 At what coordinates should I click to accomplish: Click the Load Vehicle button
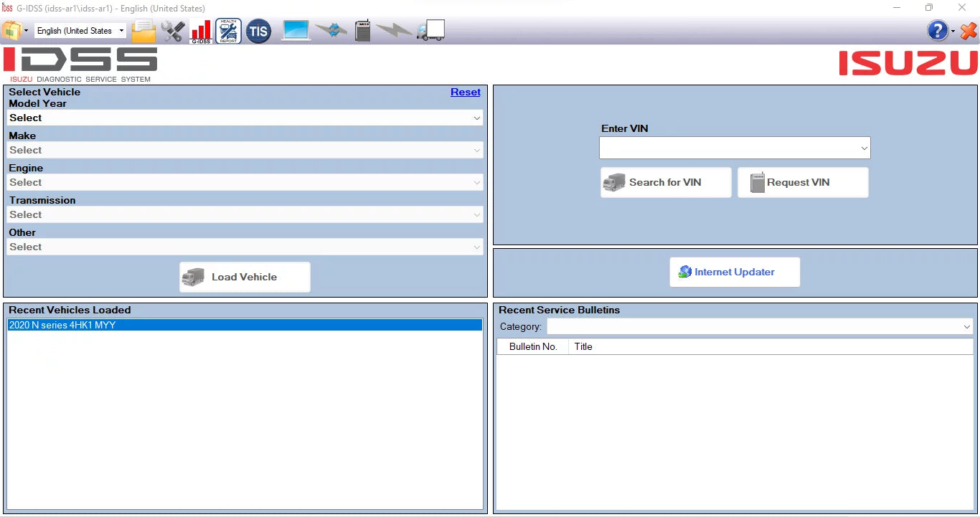tap(245, 277)
